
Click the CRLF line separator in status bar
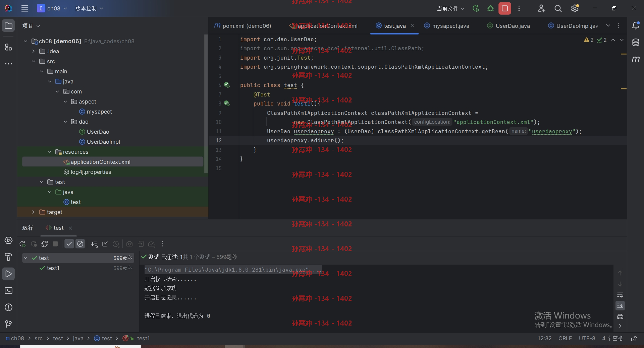click(x=565, y=339)
